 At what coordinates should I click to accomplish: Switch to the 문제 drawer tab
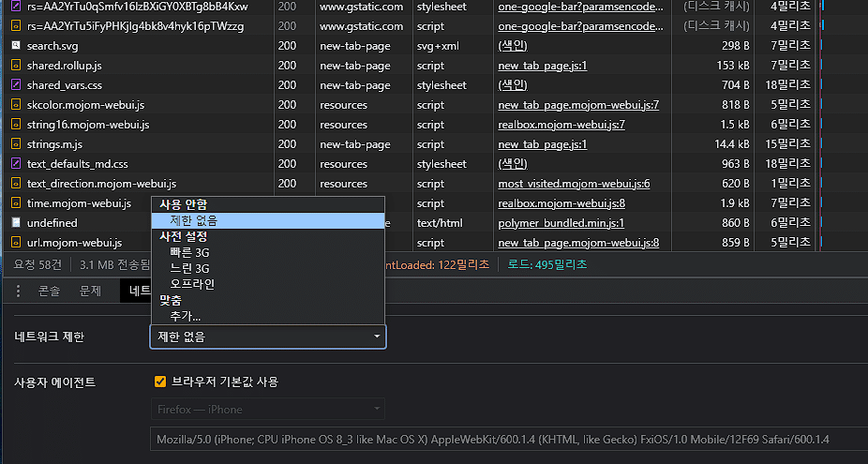pyautogui.click(x=90, y=292)
